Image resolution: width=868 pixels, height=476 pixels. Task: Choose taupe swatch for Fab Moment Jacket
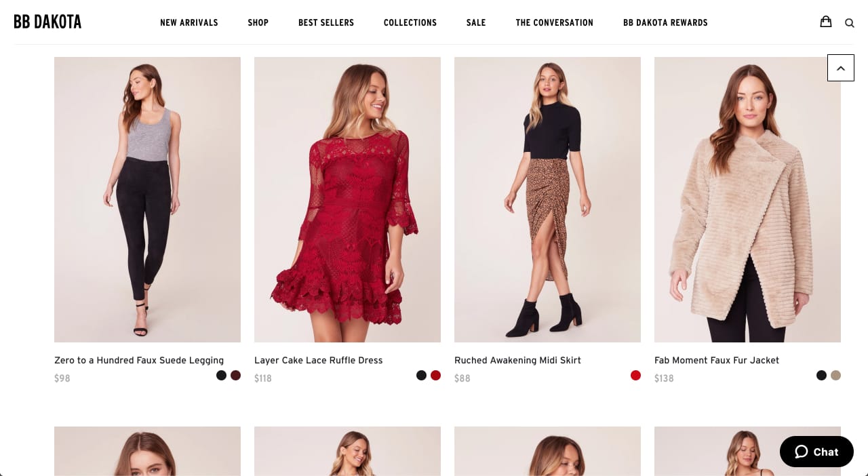[x=835, y=375]
